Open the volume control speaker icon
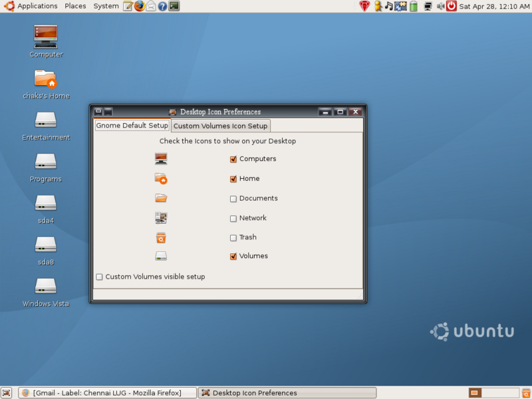This screenshot has height=399, width=532. click(x=440, y=6)
